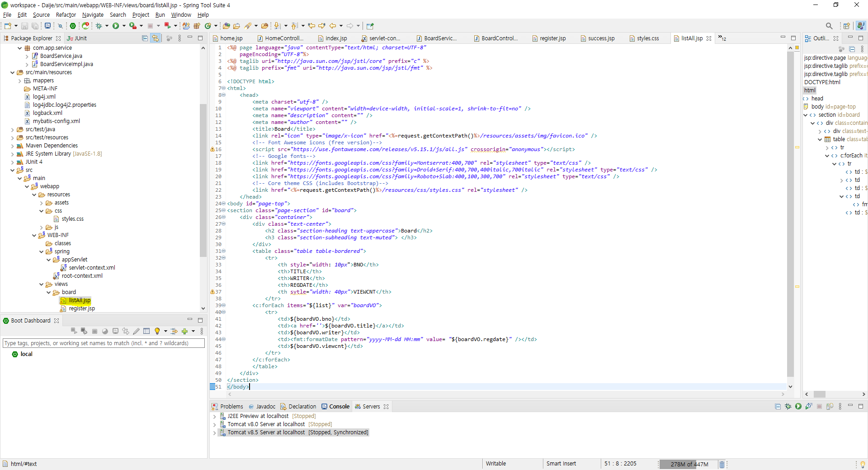
Task: Click the Next Annotation arrow icon
Action: [x=277, y=26]
